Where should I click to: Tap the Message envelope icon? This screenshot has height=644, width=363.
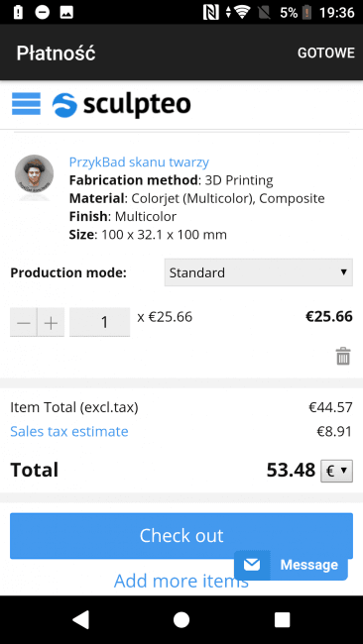[252, 565]
